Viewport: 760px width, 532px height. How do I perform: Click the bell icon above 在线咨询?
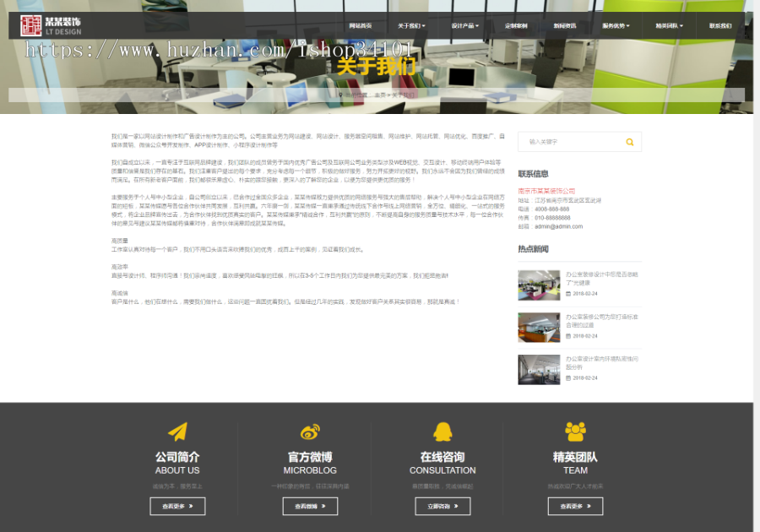(x=442, y=433)
